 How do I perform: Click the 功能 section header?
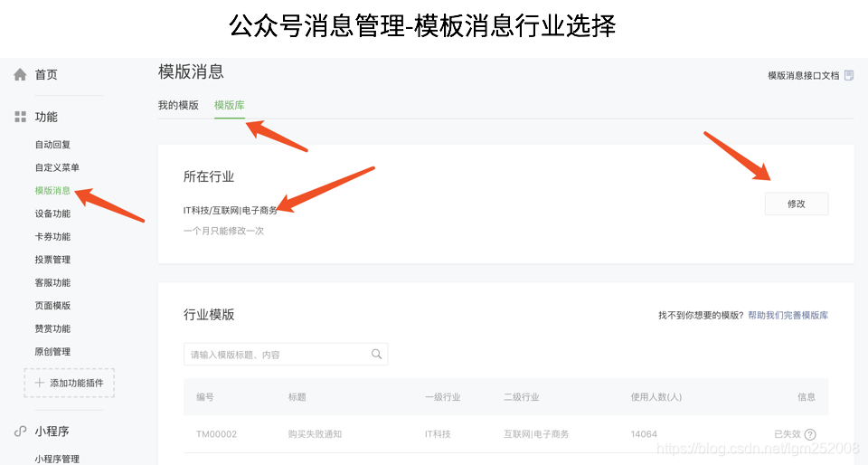click(46, 117)
